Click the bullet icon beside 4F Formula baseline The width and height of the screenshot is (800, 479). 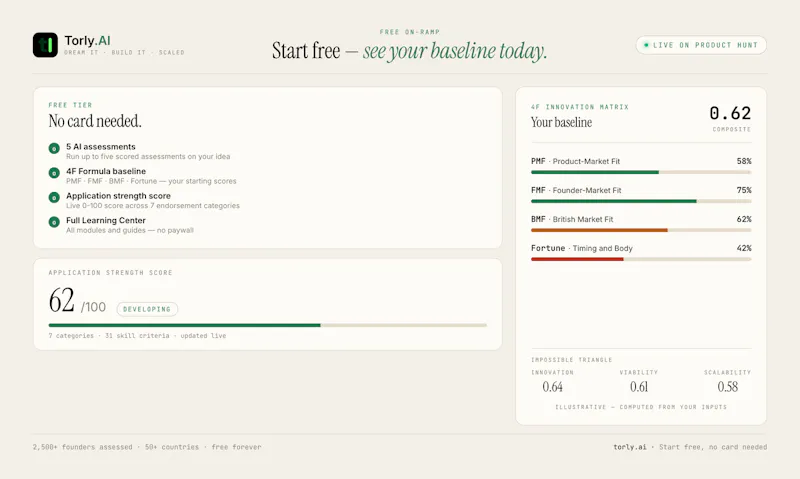pyautogui.click(x=54, y=173)
